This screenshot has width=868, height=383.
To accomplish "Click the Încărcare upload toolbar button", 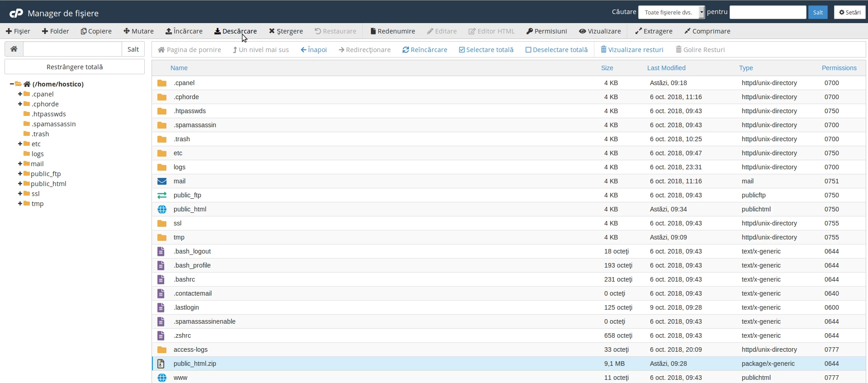I will 184,31.
